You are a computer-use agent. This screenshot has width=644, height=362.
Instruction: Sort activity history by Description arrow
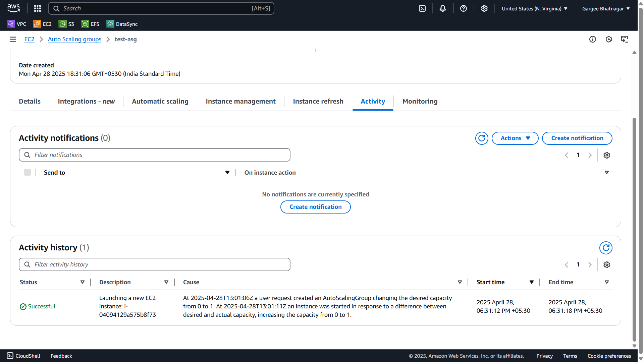tap(166, 282)
